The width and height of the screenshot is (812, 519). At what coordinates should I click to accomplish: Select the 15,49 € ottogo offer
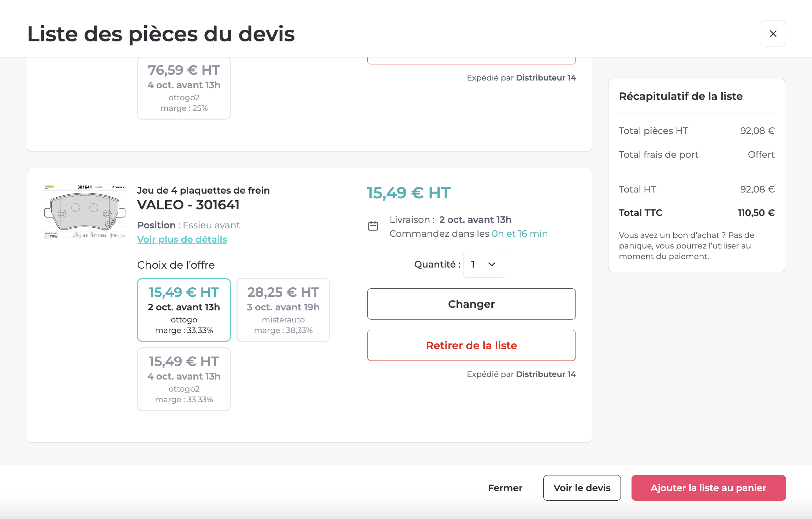(184, 310)
